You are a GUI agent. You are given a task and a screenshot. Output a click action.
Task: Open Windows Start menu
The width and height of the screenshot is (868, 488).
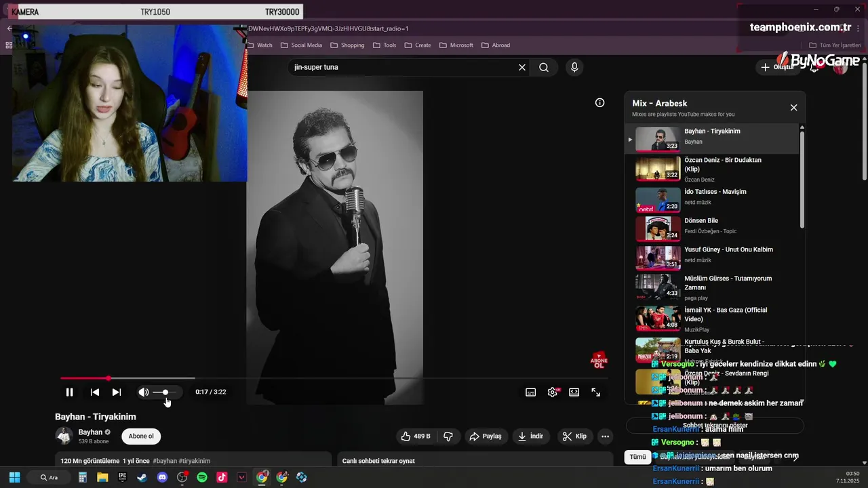14,477
